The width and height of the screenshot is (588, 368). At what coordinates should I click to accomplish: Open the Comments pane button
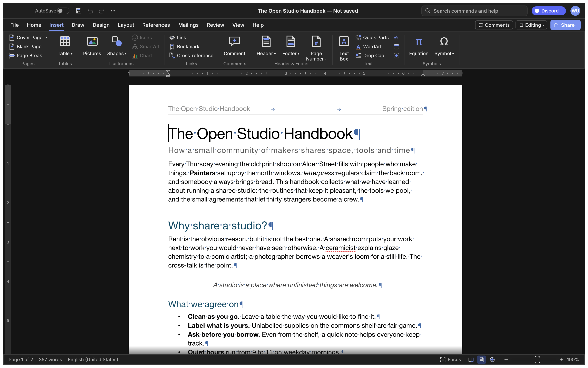point(494,25)
